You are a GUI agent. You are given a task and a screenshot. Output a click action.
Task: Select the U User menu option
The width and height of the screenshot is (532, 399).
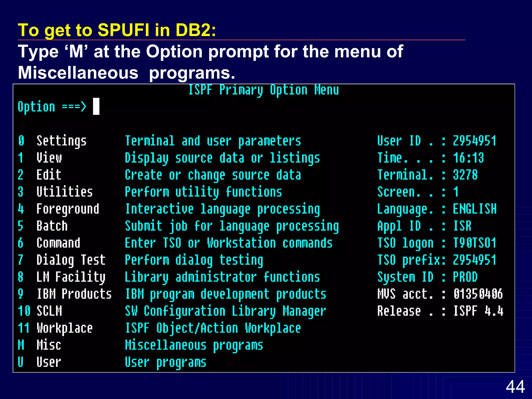[39, 362]
